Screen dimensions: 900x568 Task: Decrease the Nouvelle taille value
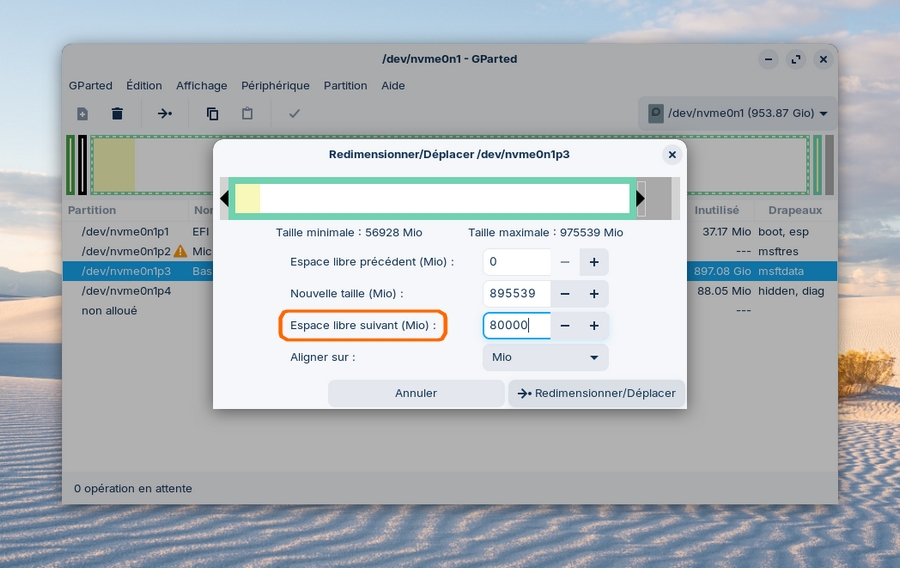[565, 294]
